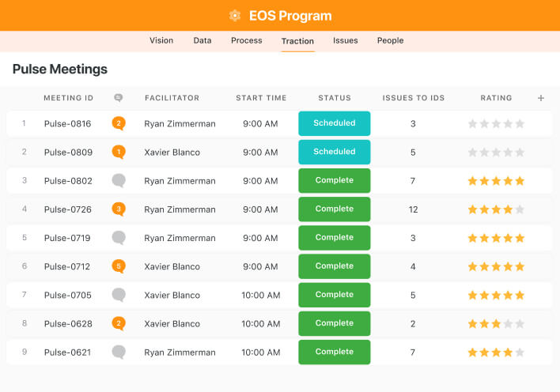The image size is (560, 392).
Task: Open comments bubble for Pulse-0816
Action: [119, 123]
